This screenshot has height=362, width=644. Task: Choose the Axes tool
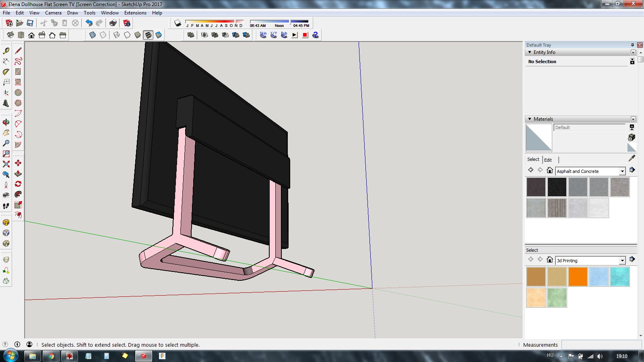pyautogui.click(x=6, y=93)
